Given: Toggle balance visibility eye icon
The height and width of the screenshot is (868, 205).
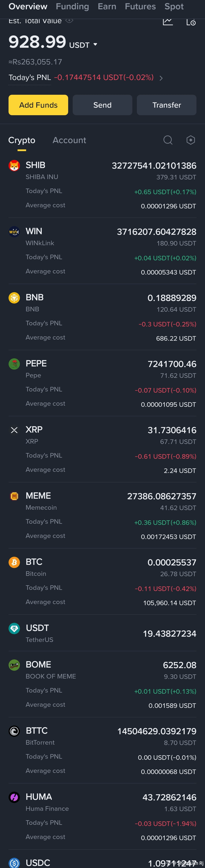Looking at the screenshot, I should [69, 20].
